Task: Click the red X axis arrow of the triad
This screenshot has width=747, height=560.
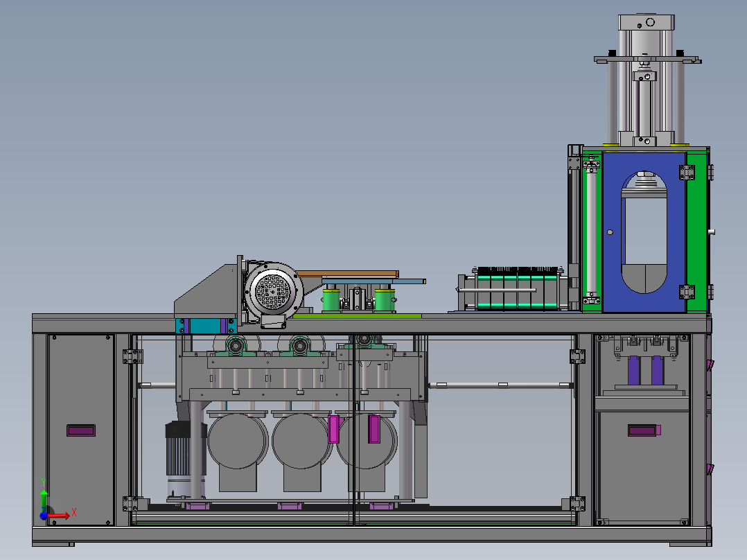Action: 58,516
